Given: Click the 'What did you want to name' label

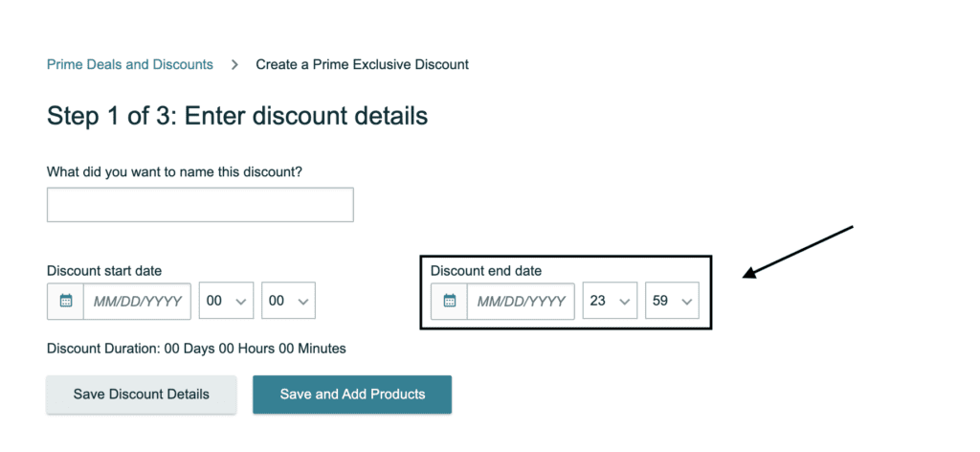Looking at the screenshot, I should (174, 171).
